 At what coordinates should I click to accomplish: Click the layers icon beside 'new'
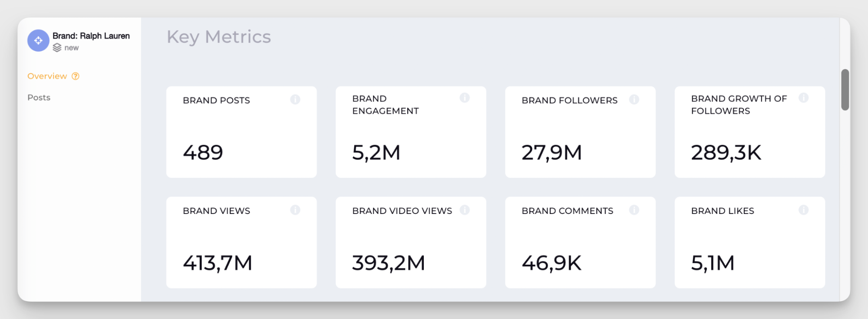click(x=57, y=48)
